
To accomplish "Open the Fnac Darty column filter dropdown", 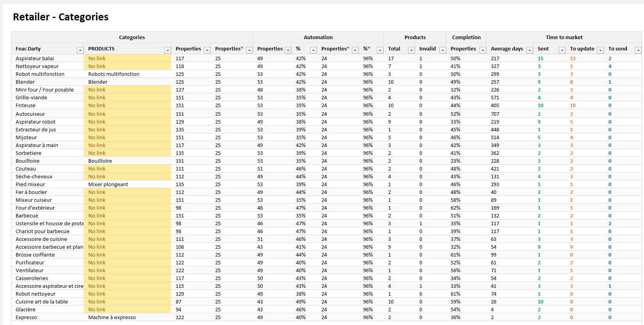I will 80,50.
